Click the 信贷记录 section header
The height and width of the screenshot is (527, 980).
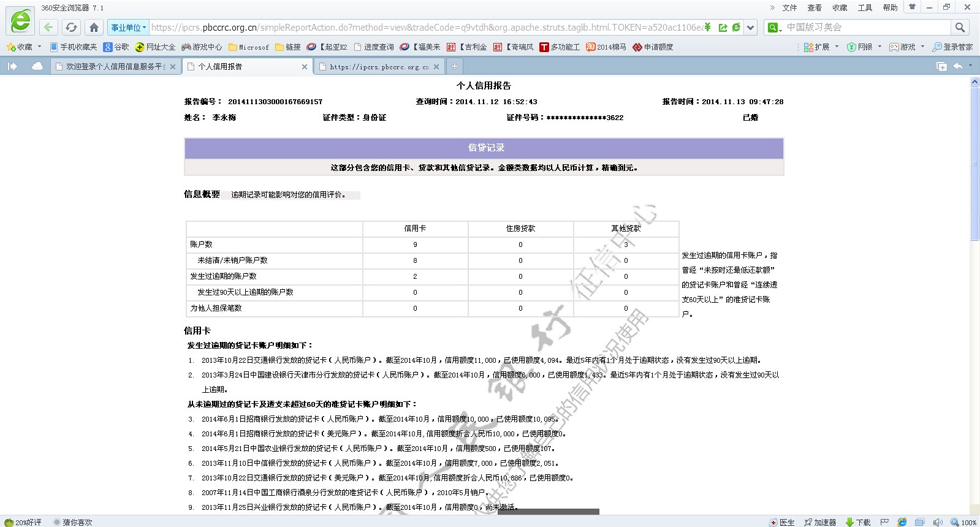point(484,148)
